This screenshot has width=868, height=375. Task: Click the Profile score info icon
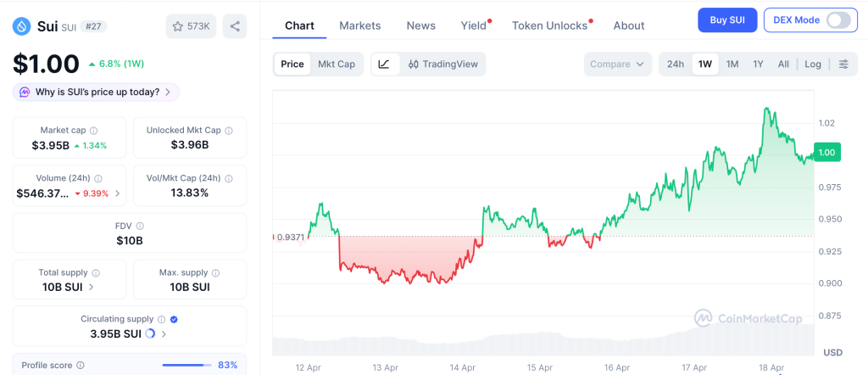[x=81, y=365]
